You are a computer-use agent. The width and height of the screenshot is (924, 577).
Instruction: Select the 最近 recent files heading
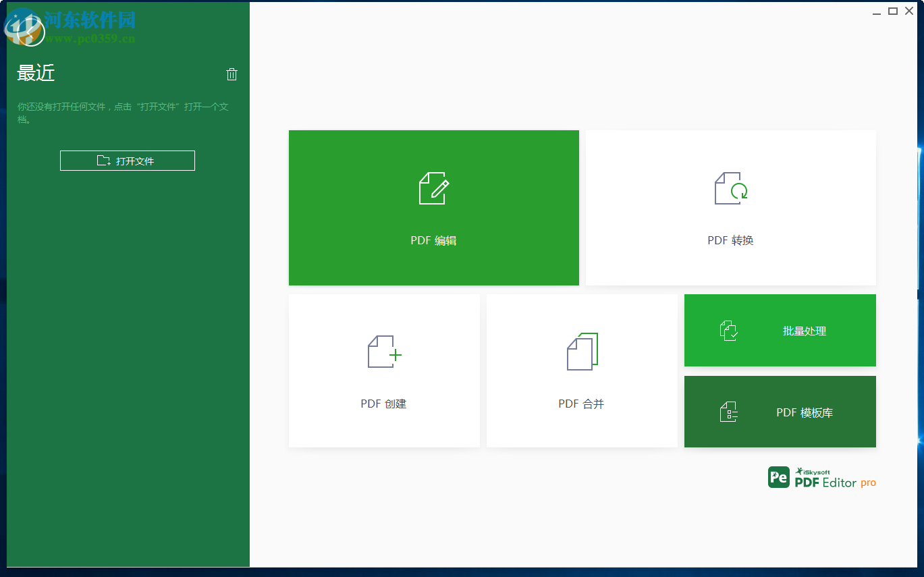point(36,74)
